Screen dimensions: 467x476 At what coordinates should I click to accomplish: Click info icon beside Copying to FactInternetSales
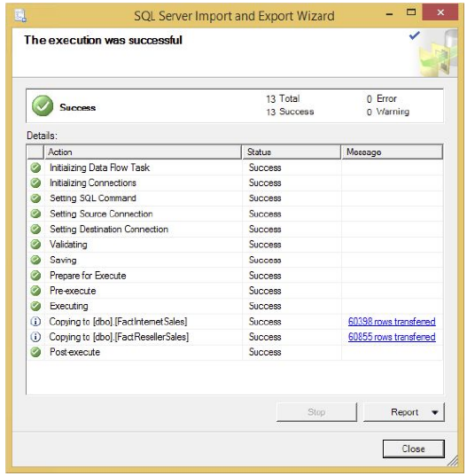(35, 321)
